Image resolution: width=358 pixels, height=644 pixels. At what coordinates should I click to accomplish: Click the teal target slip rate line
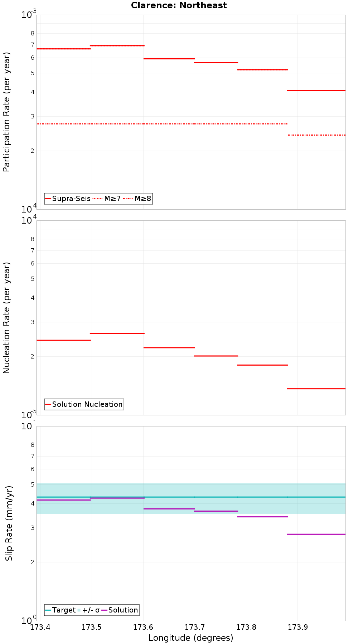pos(191,497)
